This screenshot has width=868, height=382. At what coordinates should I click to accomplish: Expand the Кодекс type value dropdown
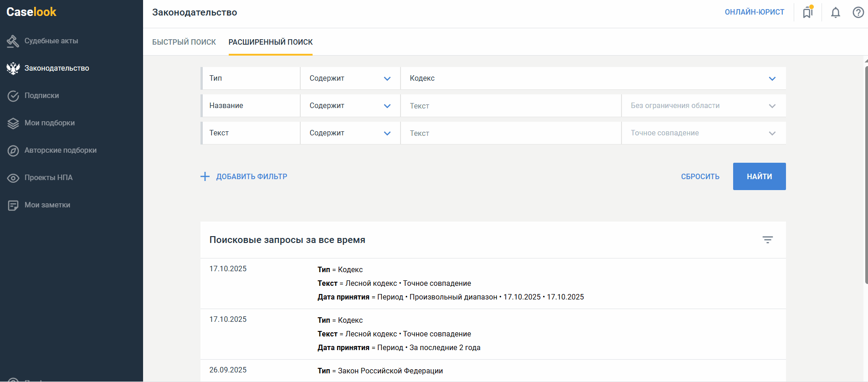tap(772, 78)
